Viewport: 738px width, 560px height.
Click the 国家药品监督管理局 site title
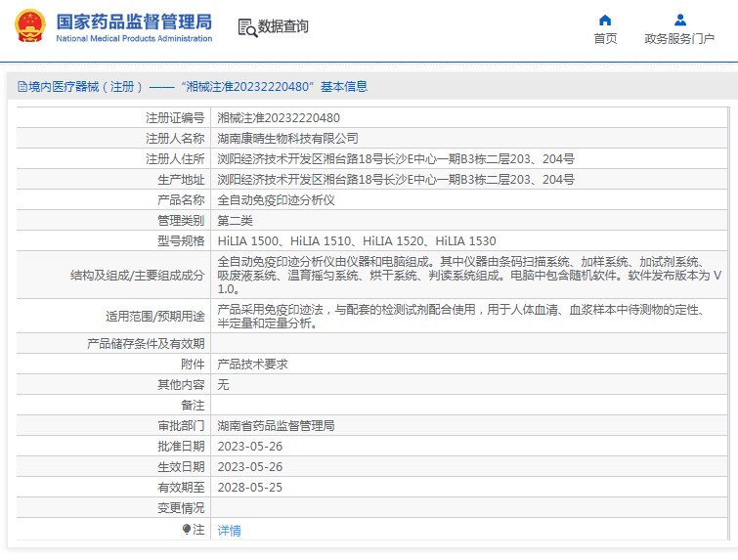[x=133, y=20]
